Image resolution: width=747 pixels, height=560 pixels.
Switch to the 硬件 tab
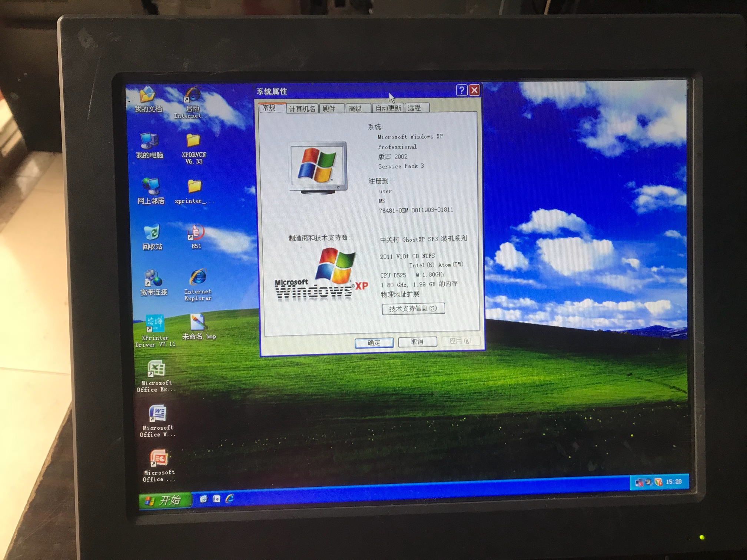331,108
